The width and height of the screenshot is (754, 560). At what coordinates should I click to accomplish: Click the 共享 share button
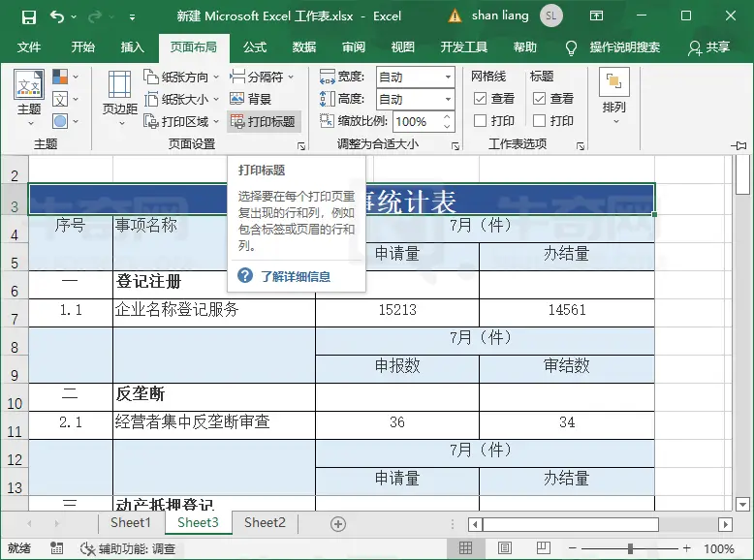708,47
